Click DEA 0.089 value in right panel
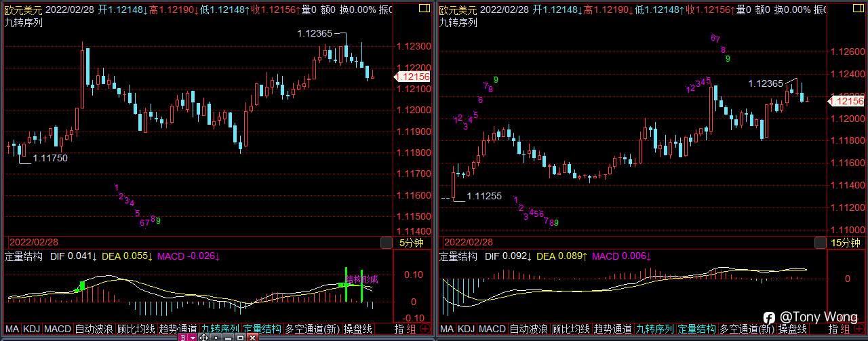 (x=562, y=256)
